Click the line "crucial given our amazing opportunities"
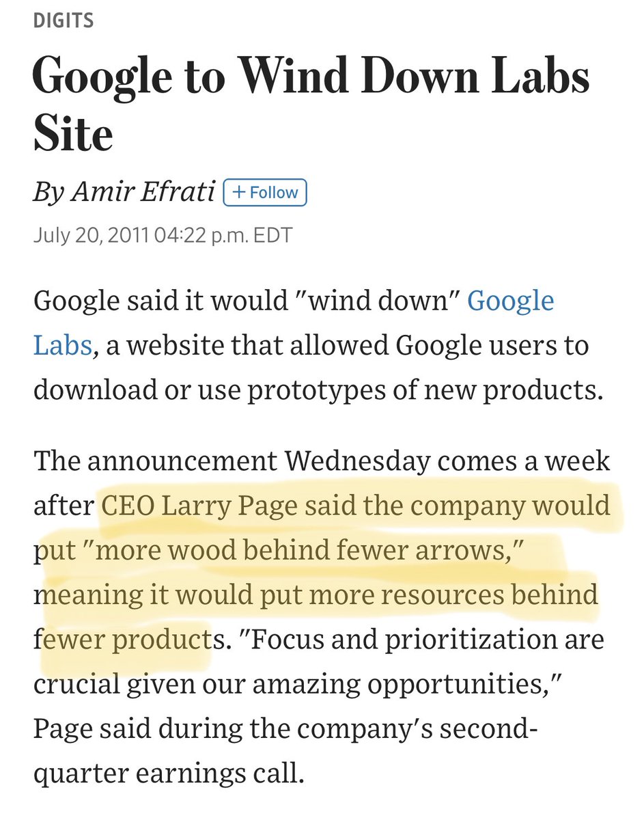 pyautogui.click(x=299, y=685)
